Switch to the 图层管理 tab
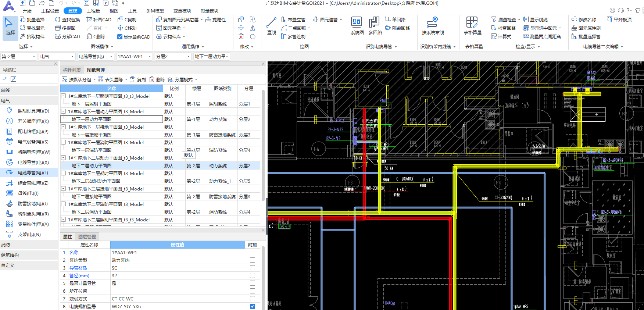 tap(87, 236)
